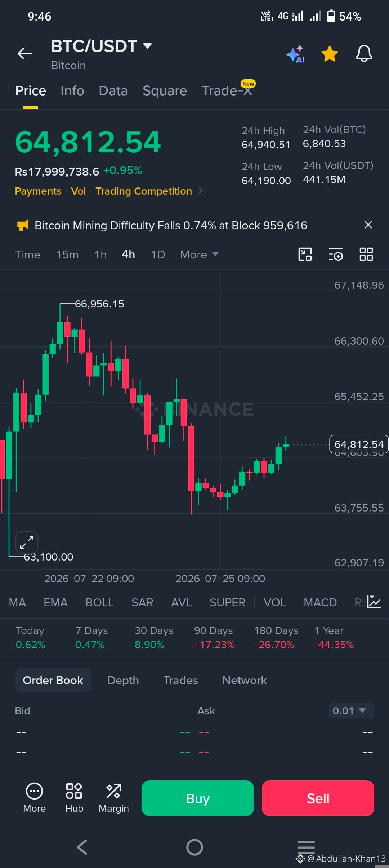Switch to the Square tab

coord(165,91)
